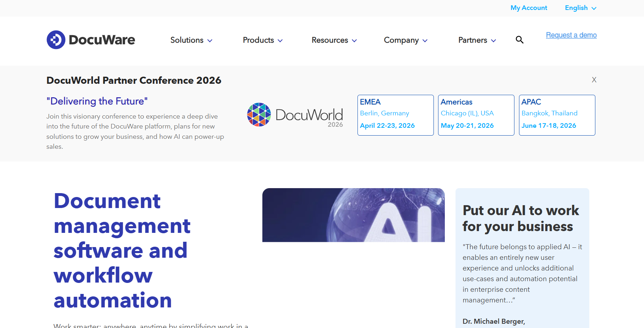This screenshot has height=328, width=644.
Task: Select the EMEA Berlin conference card
Action: tap(395, 115)
